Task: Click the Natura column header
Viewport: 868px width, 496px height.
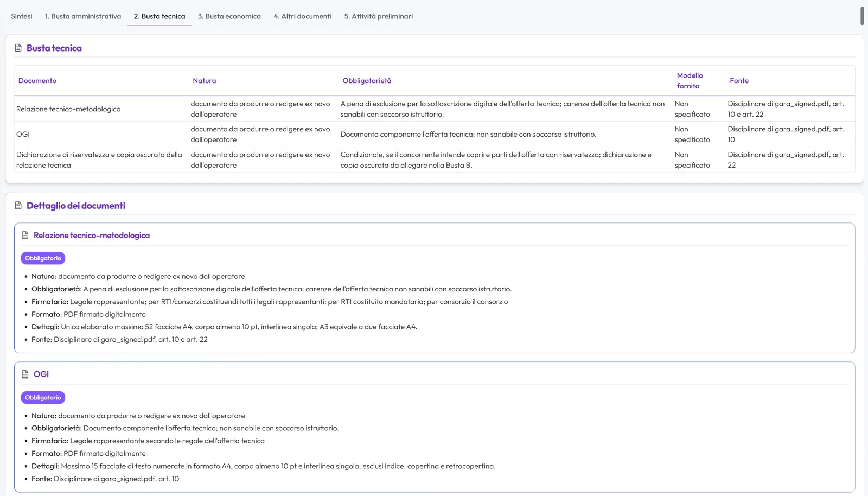Action: tap(205, 81)
